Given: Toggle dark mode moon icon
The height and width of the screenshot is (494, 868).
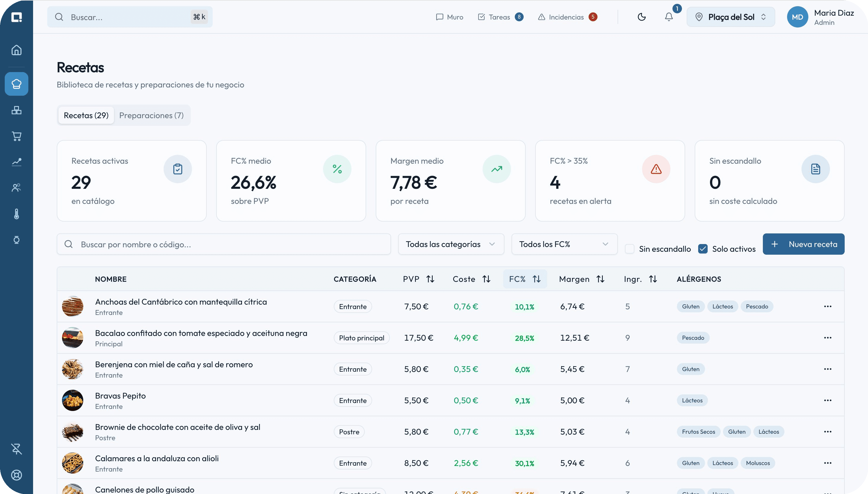Looking at the screenshot, I should 641,17.
